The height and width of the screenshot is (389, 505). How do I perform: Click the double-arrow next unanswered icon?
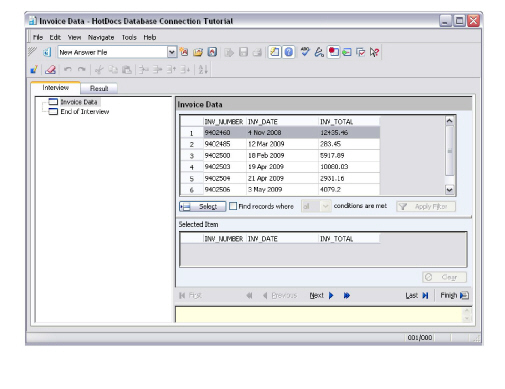coord(347,295)
